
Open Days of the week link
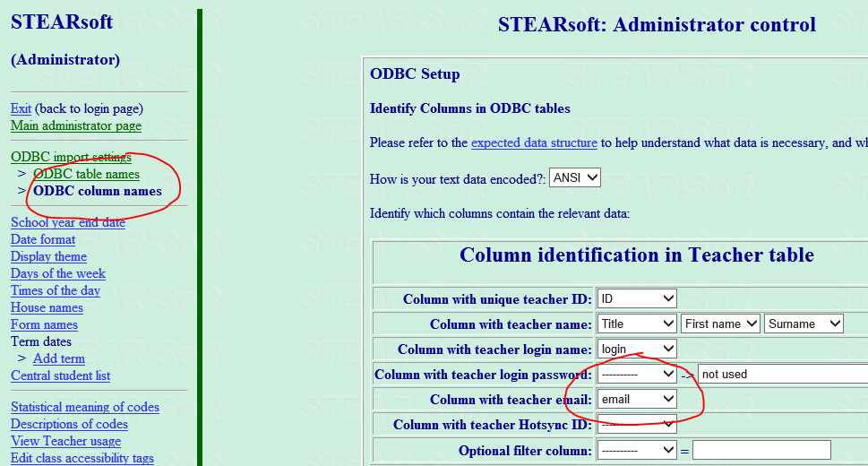(58, 273)
